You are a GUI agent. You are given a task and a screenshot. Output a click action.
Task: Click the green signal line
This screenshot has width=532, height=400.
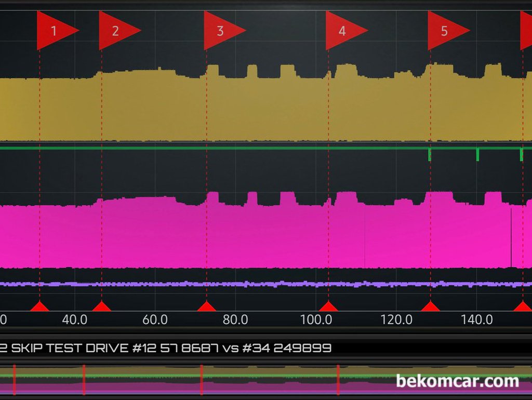(x=266, y=148)
